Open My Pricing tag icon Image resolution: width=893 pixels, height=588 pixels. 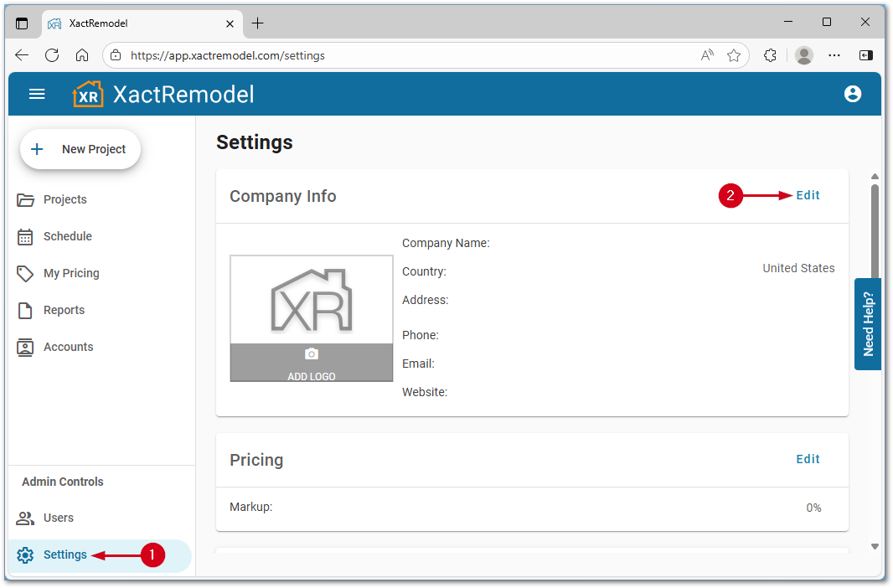click(x=26, y=273)
